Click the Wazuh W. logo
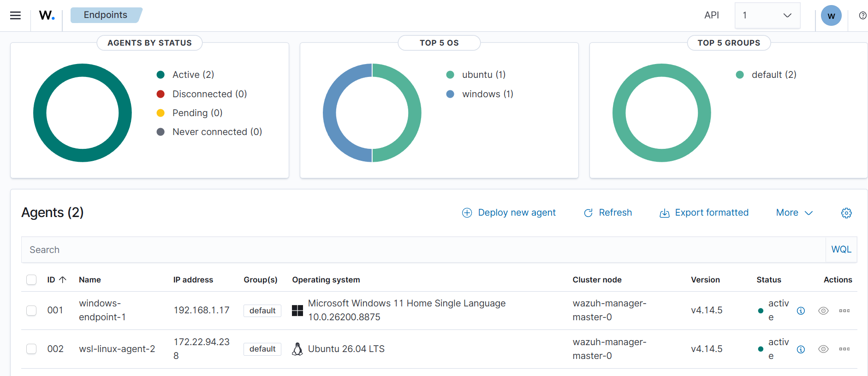The height and width of the screenshot is (376, 868). (x=47, y=15)
